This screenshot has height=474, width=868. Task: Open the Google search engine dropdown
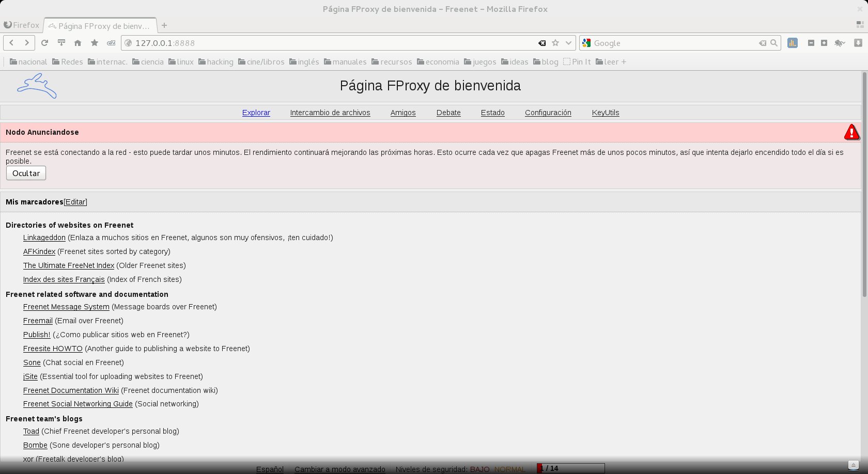pyautogui.click(x=586, y=43)
